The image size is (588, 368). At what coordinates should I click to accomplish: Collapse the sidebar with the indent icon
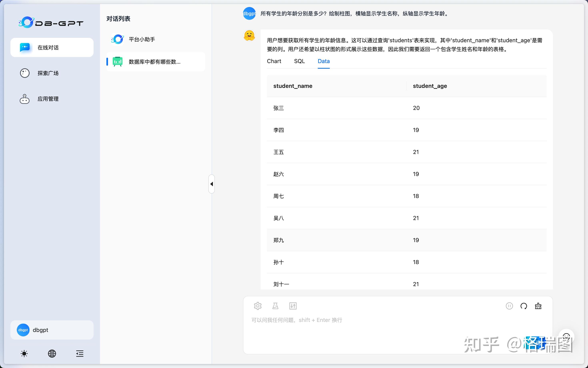(79, 353)
